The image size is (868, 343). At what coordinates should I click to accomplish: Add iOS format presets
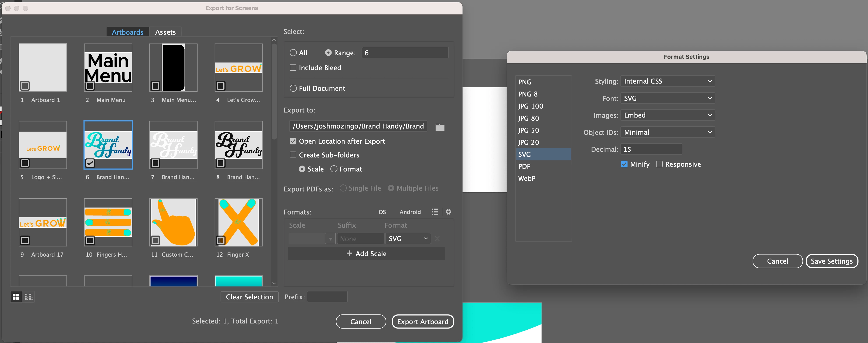(381, 212)
